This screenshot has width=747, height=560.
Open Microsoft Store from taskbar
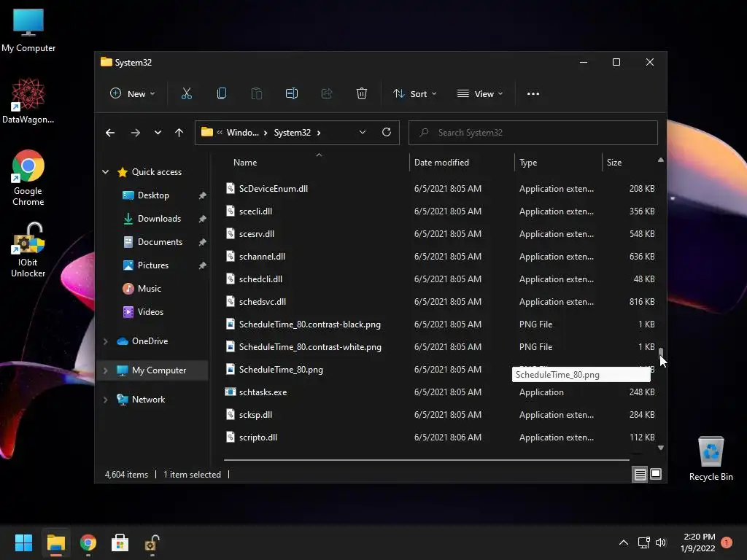[x=120, y=542]
